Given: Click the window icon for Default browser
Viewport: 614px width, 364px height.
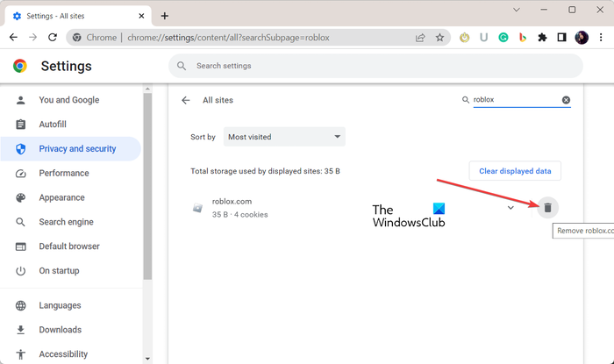Looking at the screenshot, I should click(x=20, y=246).
